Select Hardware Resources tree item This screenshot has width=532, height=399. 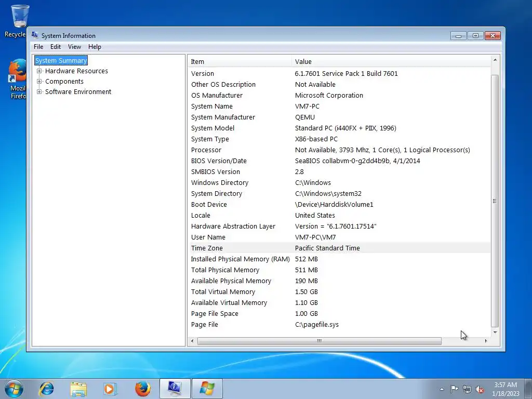[x=76, y=71]
